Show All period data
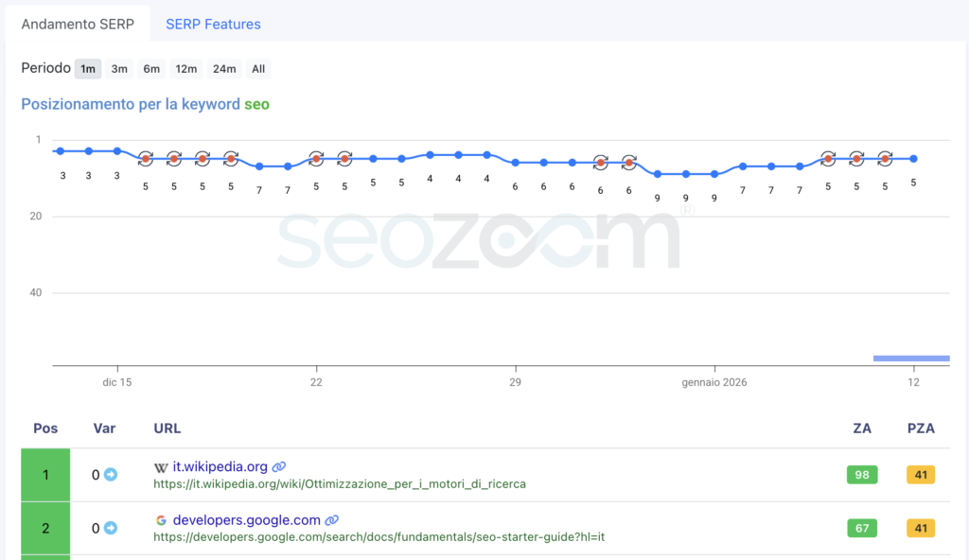The width and height of the screenshot is (969, 560). click(x=257, y=68)
